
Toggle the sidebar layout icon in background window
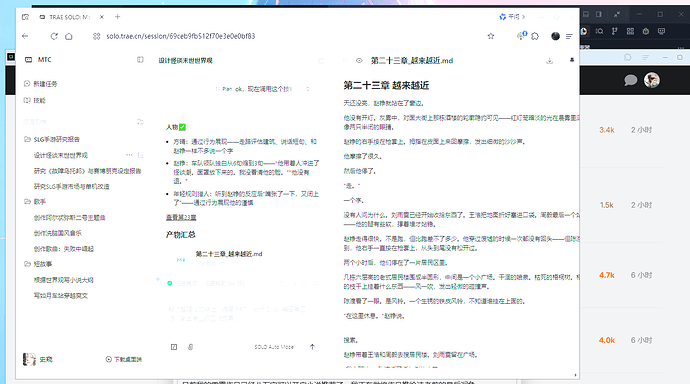pyautogui.click(x=598, y=14)
